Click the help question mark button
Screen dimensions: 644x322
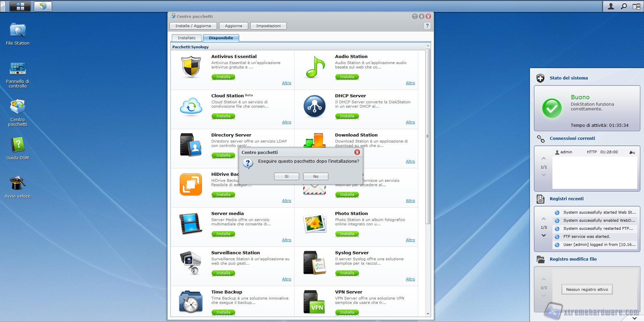point(427,26)
